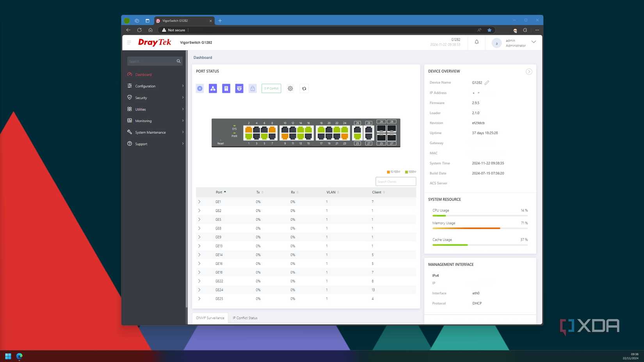The height and width of the screenshot is (362, 644).
Task: Refresh the port status display
Action: 304,88
